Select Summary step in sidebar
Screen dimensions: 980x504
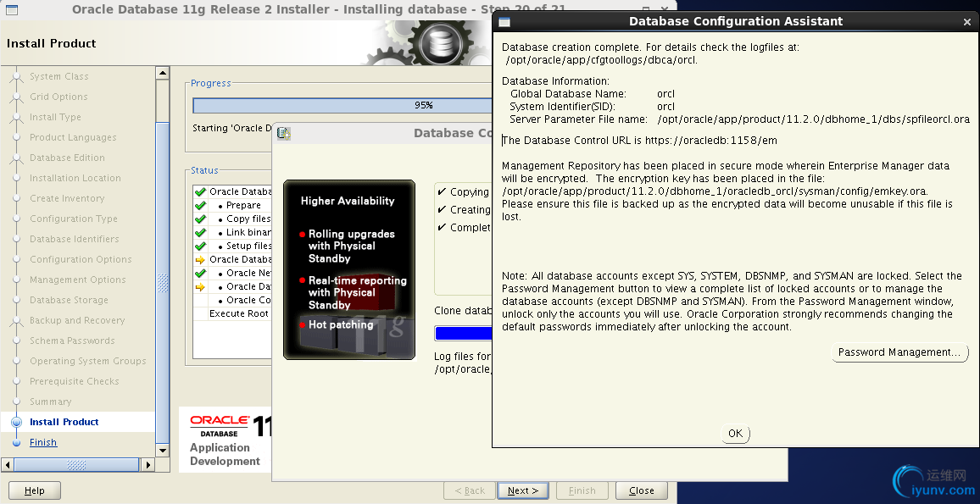tap(51, 402)
